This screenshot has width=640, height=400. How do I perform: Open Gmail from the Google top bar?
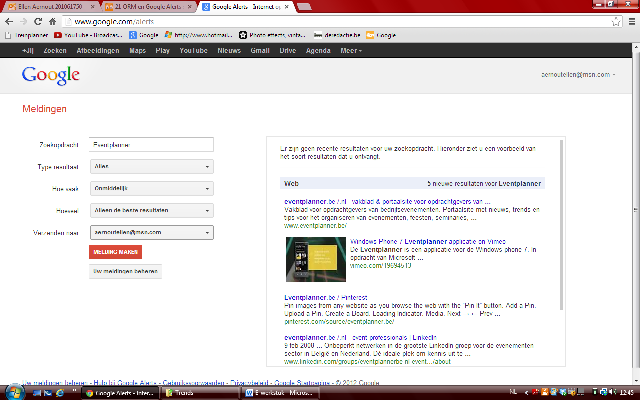[260, 47]
